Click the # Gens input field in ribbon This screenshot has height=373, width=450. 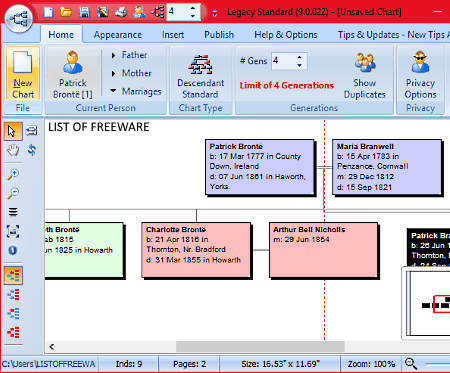tap(283, 61)
